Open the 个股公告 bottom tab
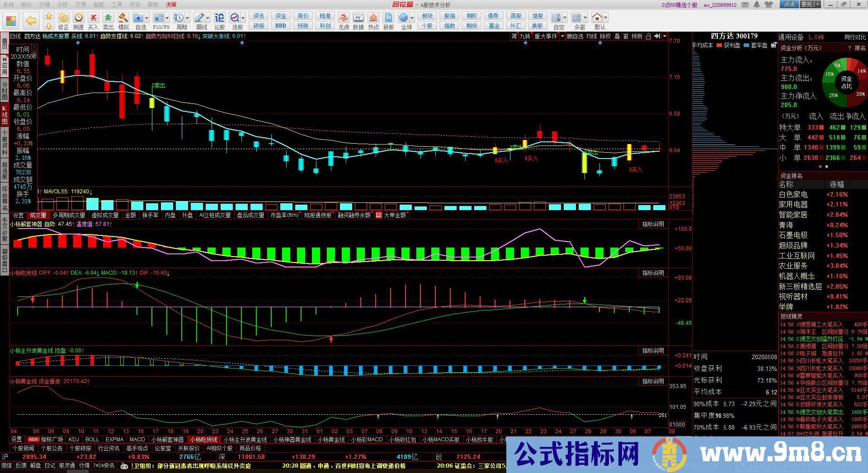The height and width of the screenshot is (473, 868). [52, 449]
